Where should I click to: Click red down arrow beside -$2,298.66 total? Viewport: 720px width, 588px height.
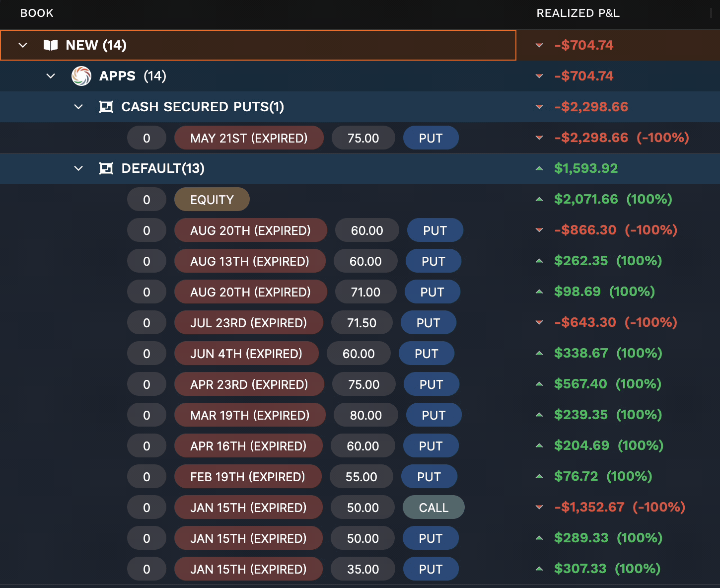(x=539, y=107)
